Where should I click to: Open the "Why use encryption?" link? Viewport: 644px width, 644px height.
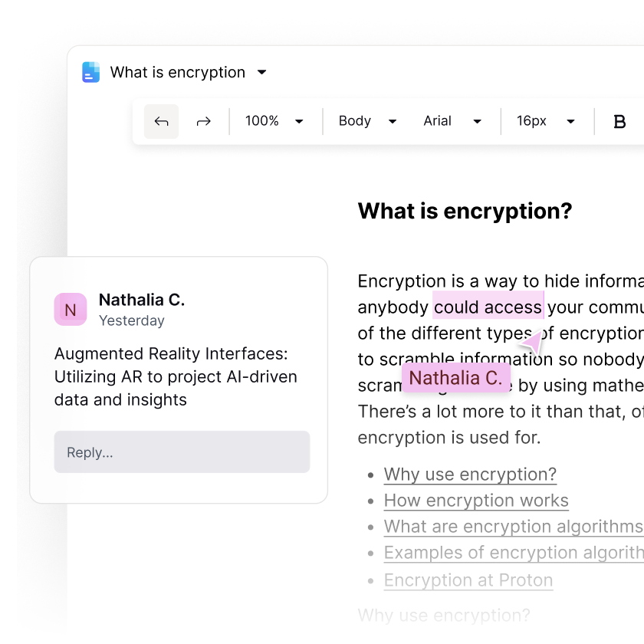point(470,475)
